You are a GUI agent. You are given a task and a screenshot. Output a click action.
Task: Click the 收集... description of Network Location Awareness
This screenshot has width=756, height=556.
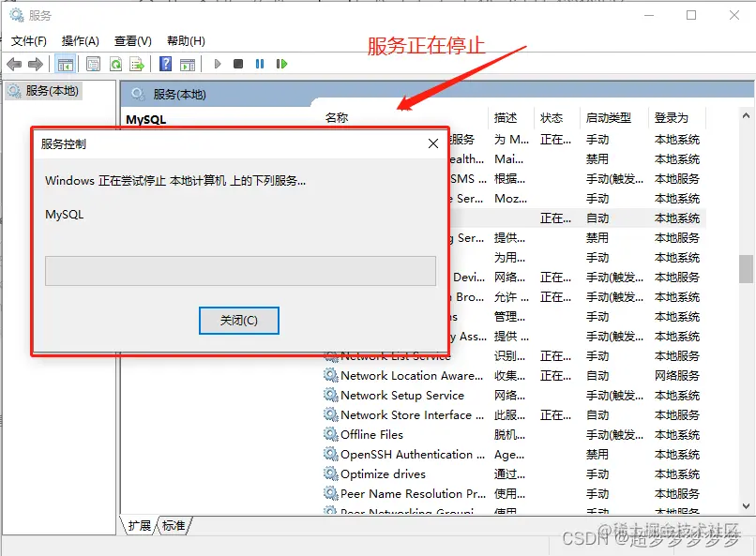pyautogui.click(x=509, y=375)
